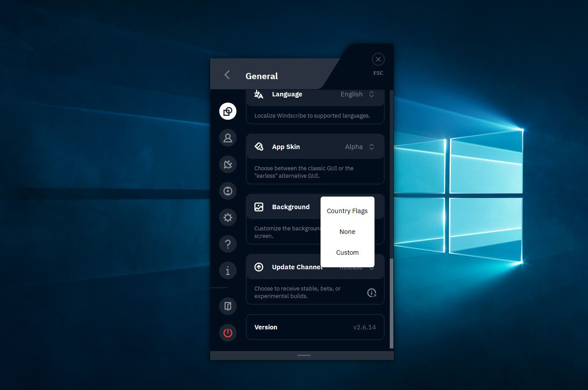Click the bottom window grab handle
This screenshot has height=390, width=588.
[x=304, y=355]
